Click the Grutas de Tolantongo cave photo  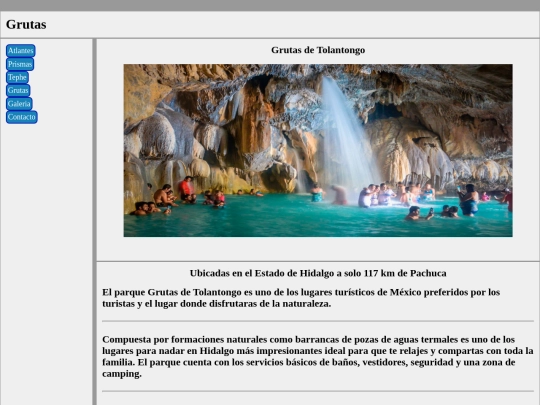click(318, 150)
